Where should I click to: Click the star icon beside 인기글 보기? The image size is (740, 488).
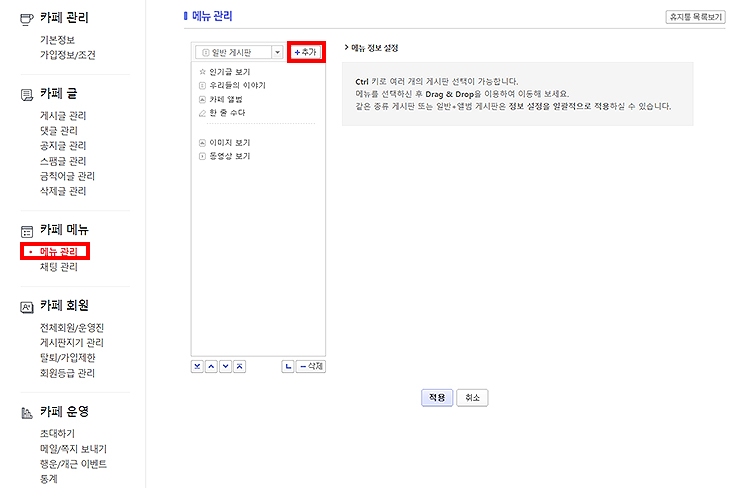202,72
